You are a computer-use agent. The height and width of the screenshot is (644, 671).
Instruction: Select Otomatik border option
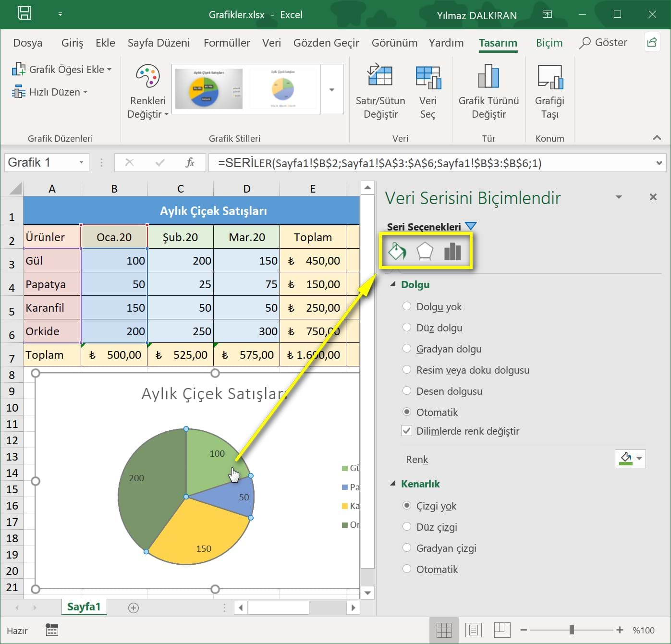click(x=407, y=569)
